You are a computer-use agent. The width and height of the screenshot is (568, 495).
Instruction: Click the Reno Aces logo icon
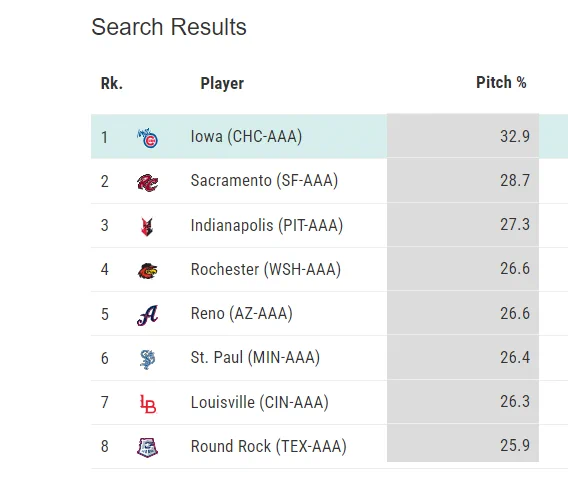pos(147,315)
